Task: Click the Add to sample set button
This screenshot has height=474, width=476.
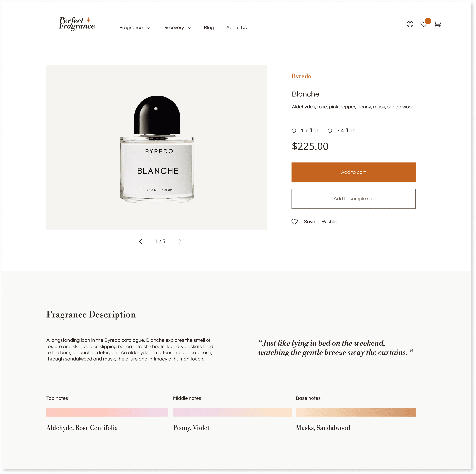Action: [x=353, y=199]
